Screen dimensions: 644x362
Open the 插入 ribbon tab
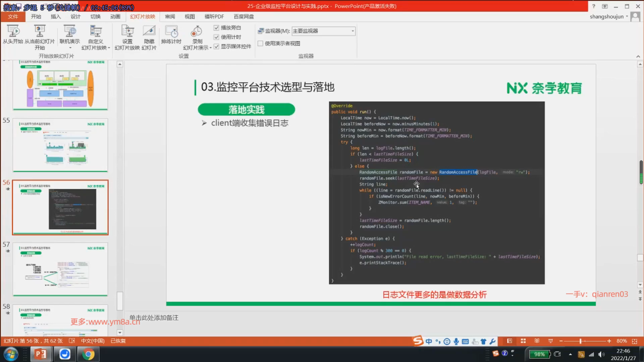[56, 16]
